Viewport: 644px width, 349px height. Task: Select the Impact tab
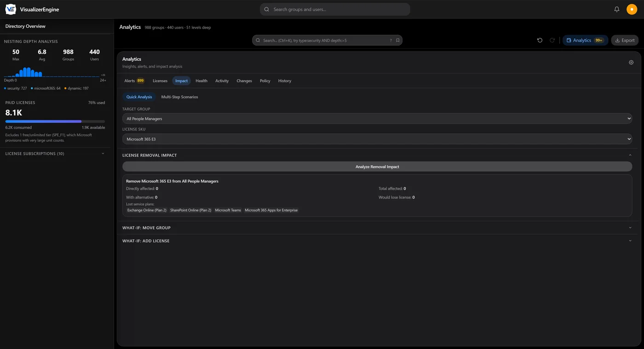point(182,81)
